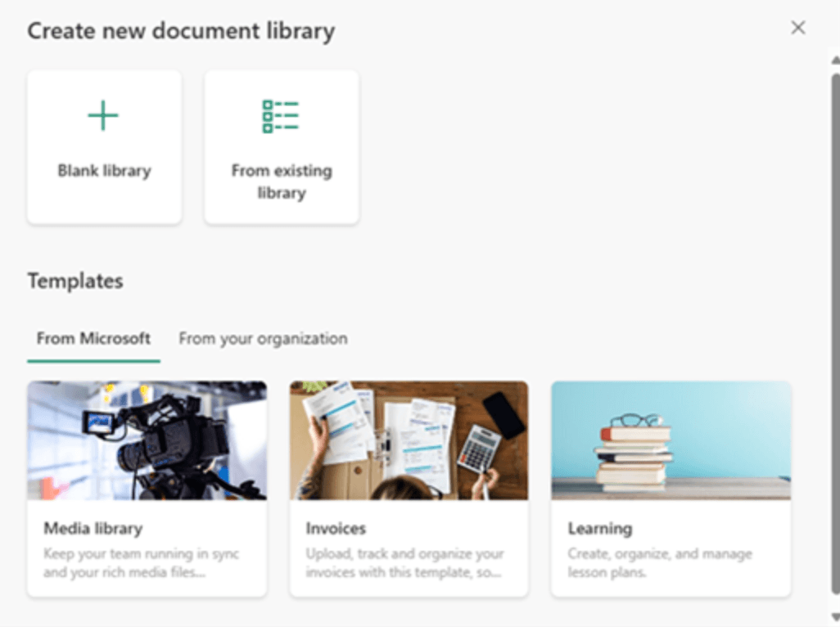The image size is (840, 627).
Task: Click the green plus icon for blank library
Action: click(x=103, y=116)
